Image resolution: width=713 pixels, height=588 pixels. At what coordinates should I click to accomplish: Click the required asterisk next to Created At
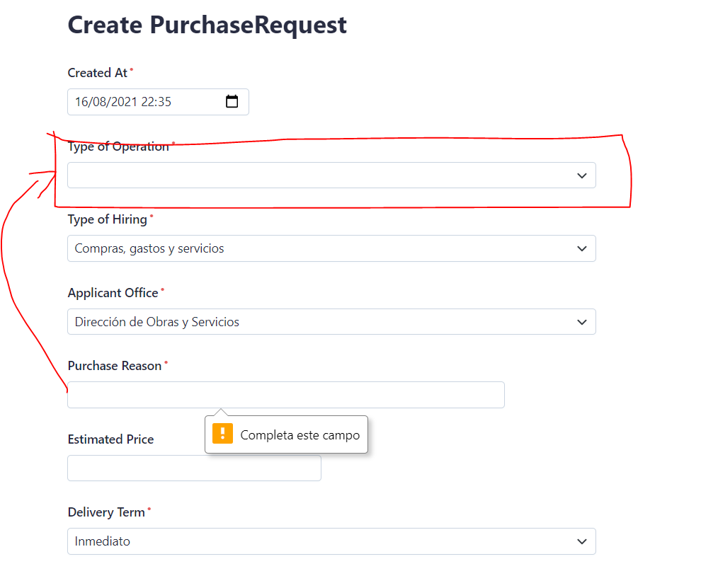click(x=132, y=68)
